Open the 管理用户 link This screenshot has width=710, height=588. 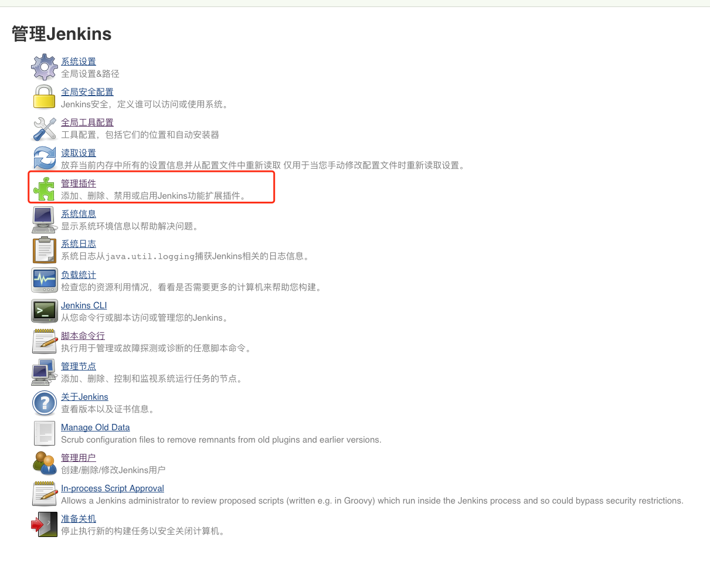[79, 458]
